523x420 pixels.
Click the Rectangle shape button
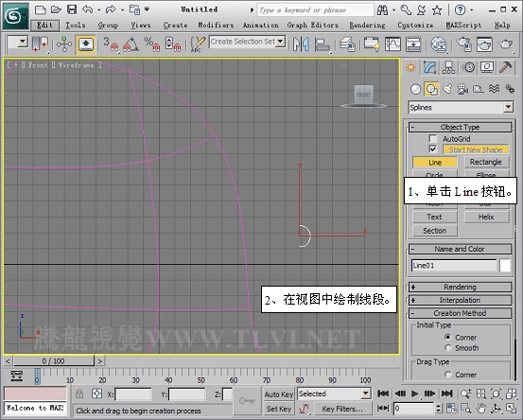pyautogui.click(x=486, y=162)
